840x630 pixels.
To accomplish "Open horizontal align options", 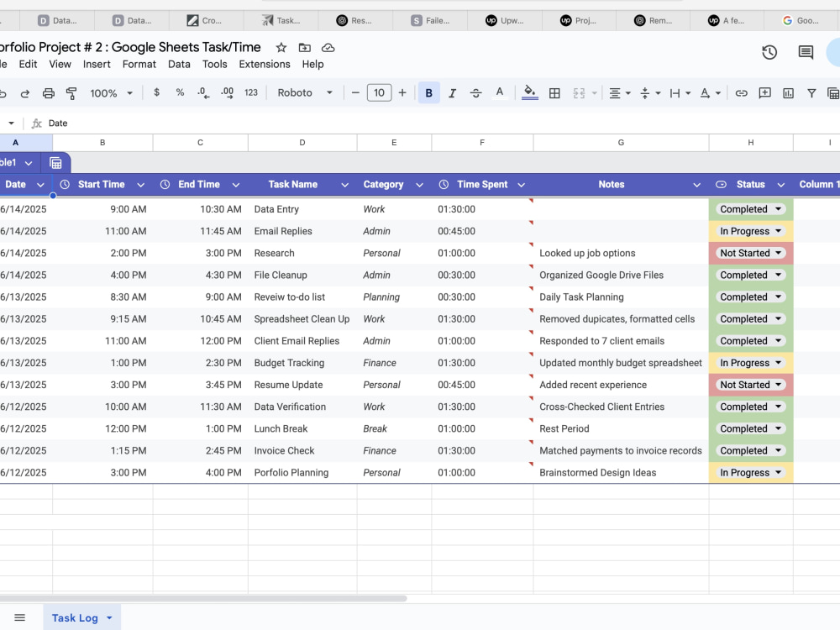I will coord(620,93).
